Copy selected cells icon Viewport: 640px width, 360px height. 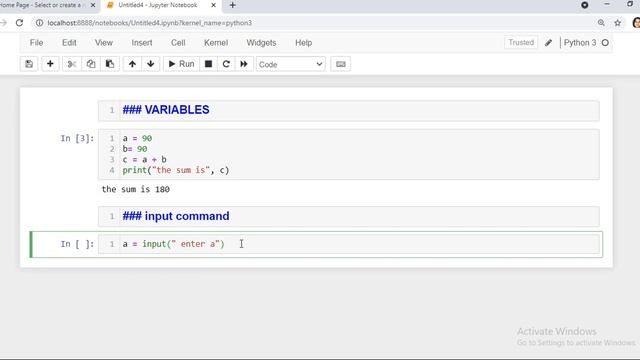coord(91,64)
